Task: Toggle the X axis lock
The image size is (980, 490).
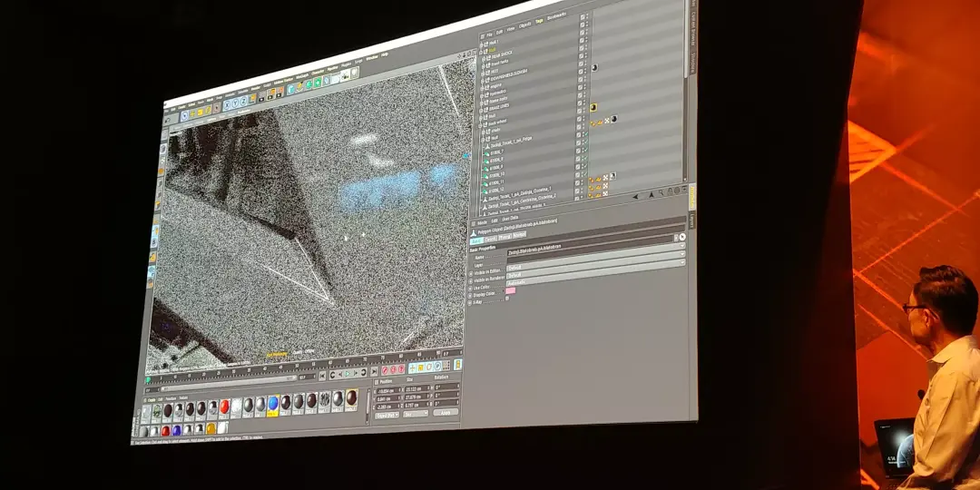Action: click(227, 105)
